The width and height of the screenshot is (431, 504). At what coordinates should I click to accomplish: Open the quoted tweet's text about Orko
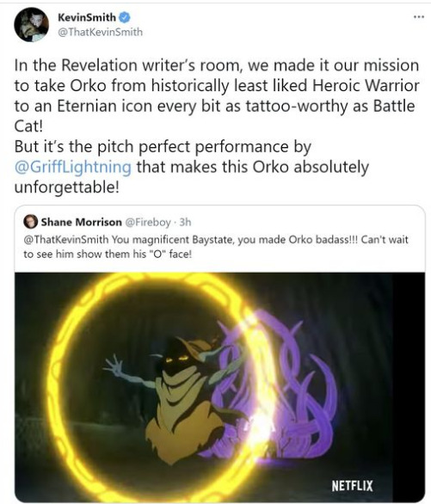(216, 247)
